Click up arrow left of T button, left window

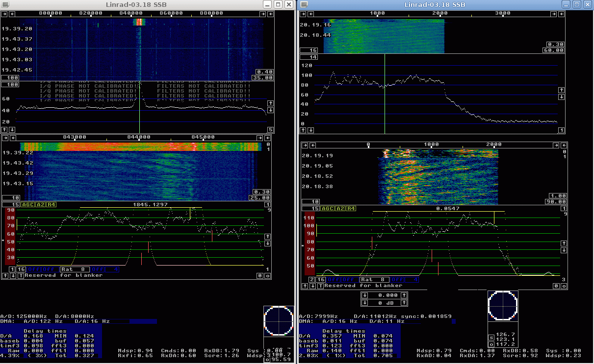[x=5, y=275]
